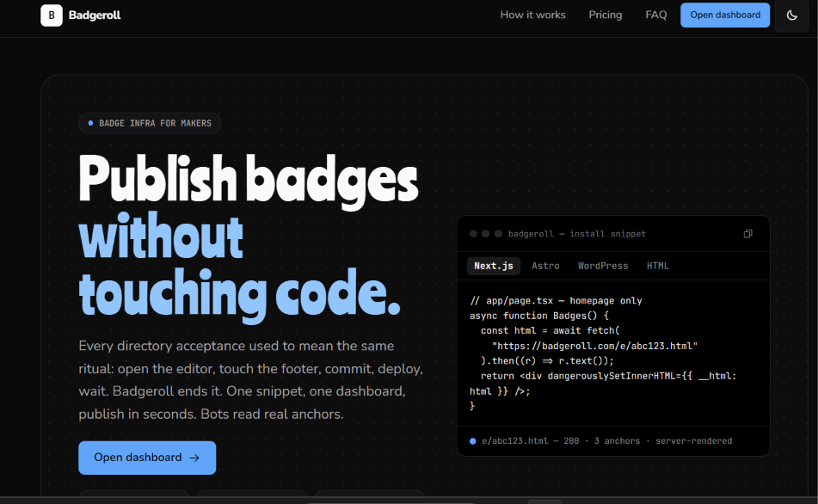Click the badgeroll.com/e/abc123.html URL in the code
Viewport: 818px width, 504px height.
[594, 346]
